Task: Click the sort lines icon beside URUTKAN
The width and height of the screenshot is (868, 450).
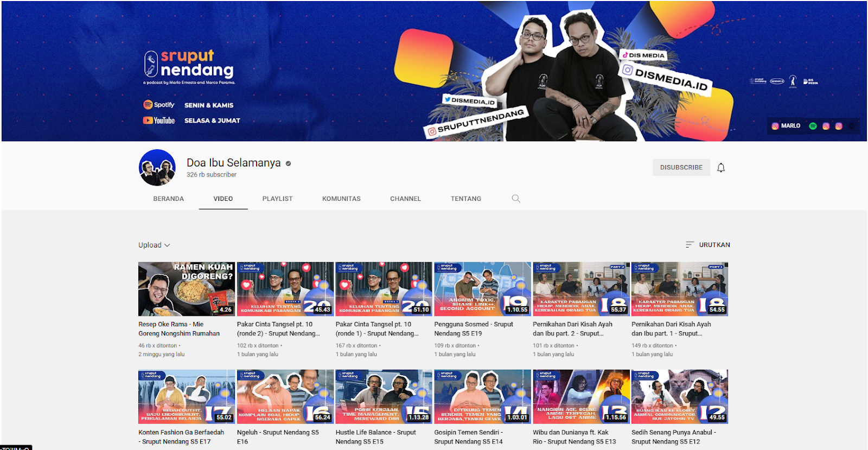Action: pos(690,245)
